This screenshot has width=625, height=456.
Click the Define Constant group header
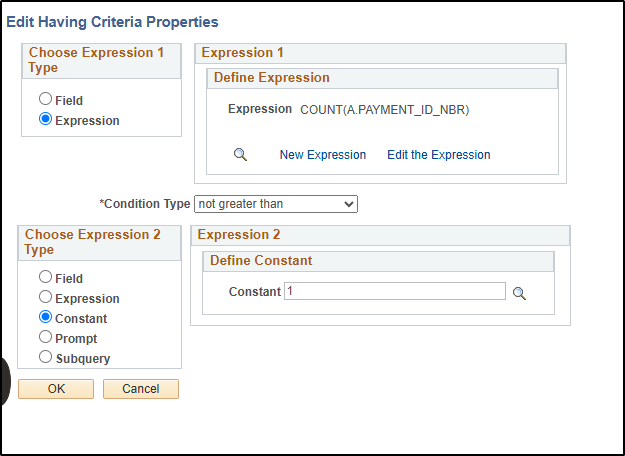[378, 261]
